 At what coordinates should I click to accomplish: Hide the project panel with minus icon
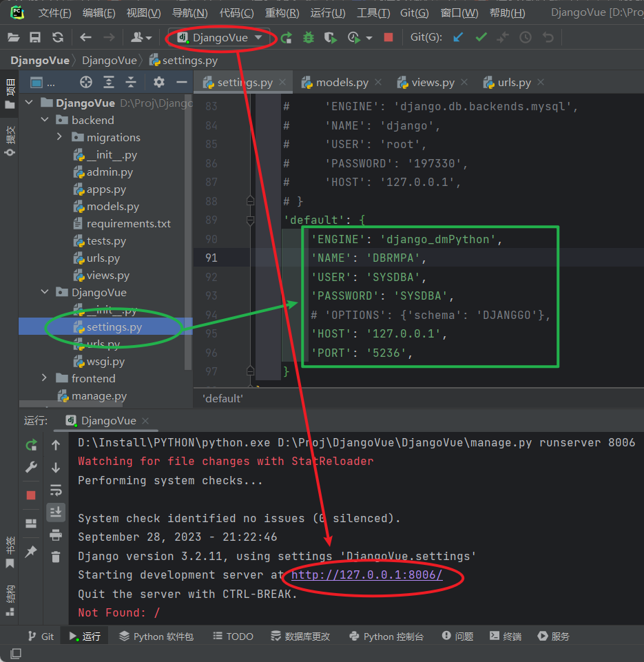point(181,83)
